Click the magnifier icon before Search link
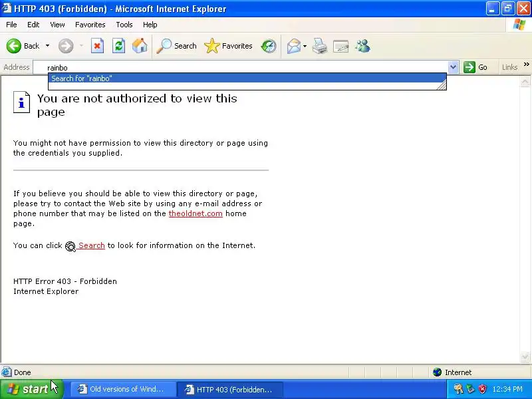The image size is (532, 399). tap(70, 246)
